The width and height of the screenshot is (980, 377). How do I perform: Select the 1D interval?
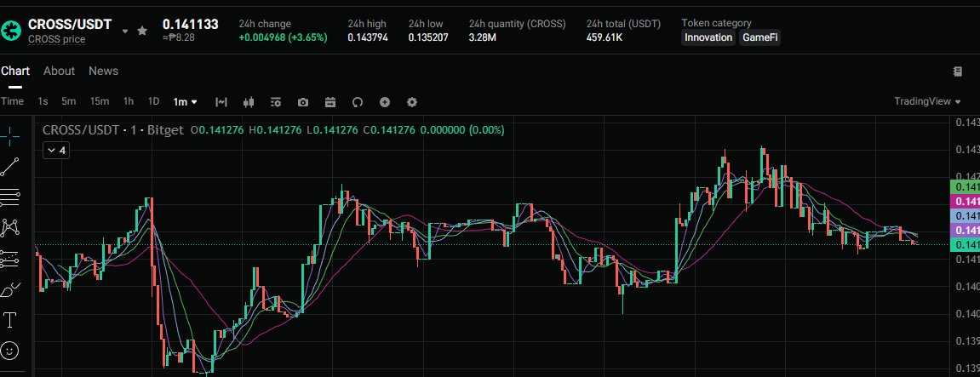[x=153, y=101]
